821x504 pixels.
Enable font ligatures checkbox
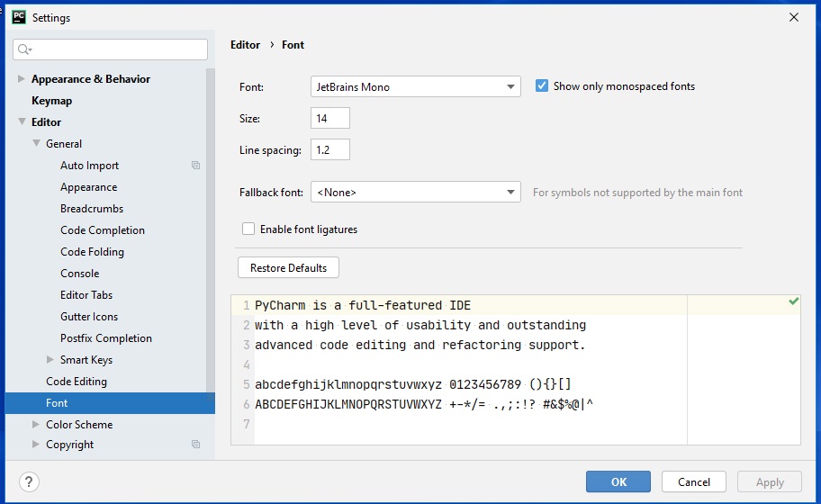248,229
